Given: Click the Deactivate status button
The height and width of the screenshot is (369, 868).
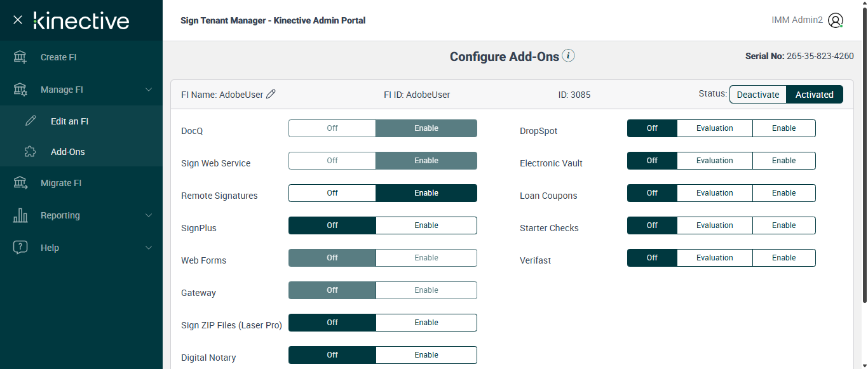Looking at the screenshot, I should tap(757, 95).
